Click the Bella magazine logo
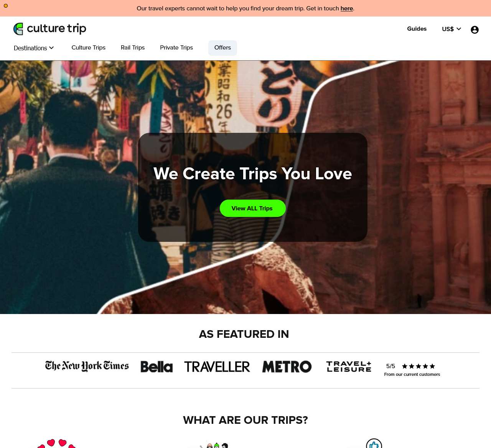Image resolution: width=491 pixels, height=448 pixels. [157, 367]
